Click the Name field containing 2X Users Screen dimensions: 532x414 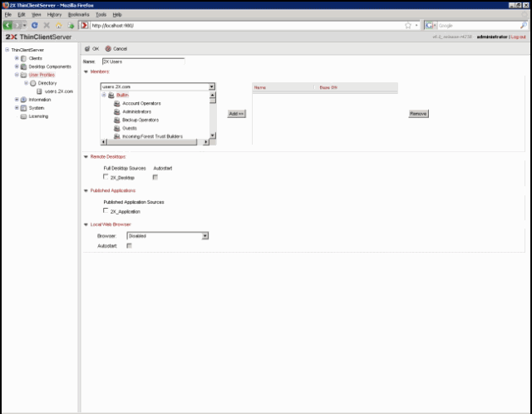click(144, 62)
